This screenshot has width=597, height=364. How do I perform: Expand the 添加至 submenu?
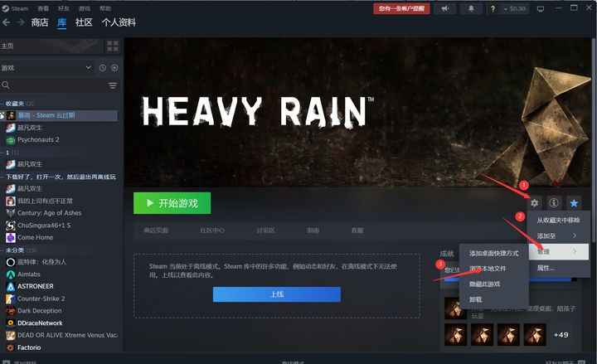point(559,236)
